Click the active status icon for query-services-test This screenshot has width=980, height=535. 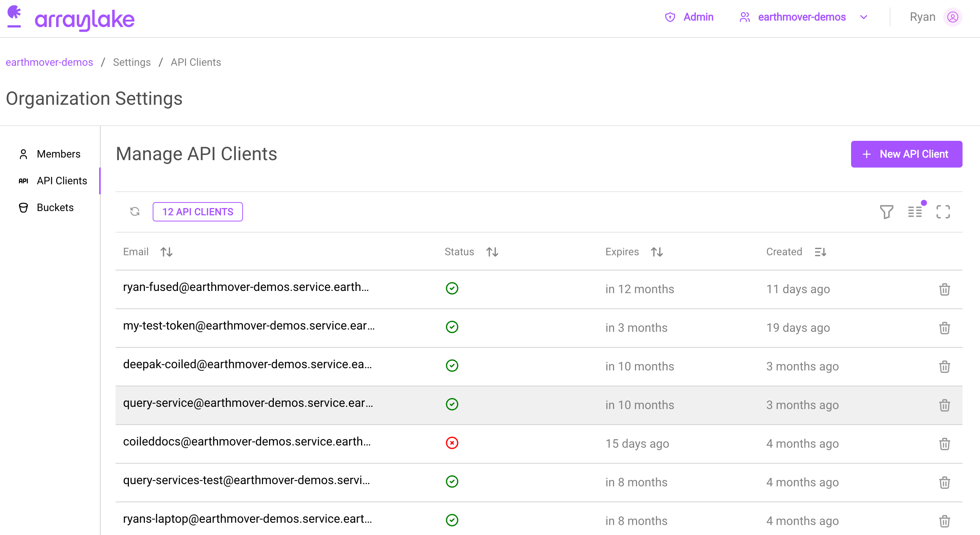click(x=452, y=481)
